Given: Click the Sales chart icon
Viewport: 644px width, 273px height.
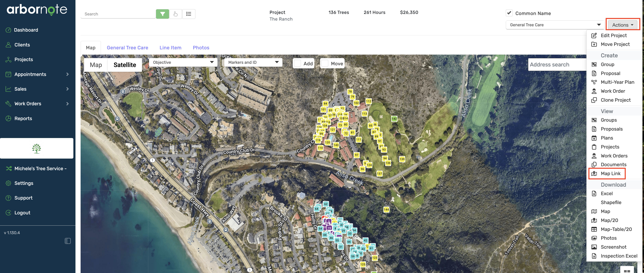Looking at the screenshot, I should pos(8,89).
